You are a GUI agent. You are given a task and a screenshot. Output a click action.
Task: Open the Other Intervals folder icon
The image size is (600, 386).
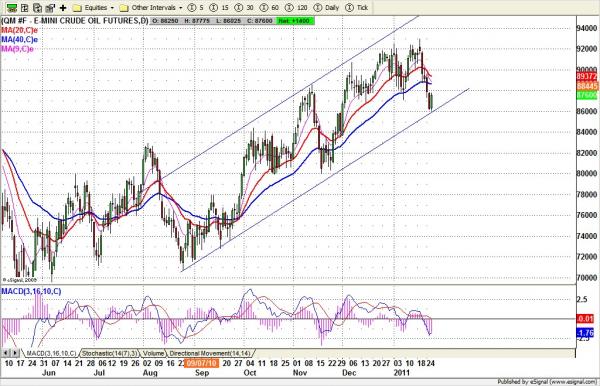coord(124,8)
